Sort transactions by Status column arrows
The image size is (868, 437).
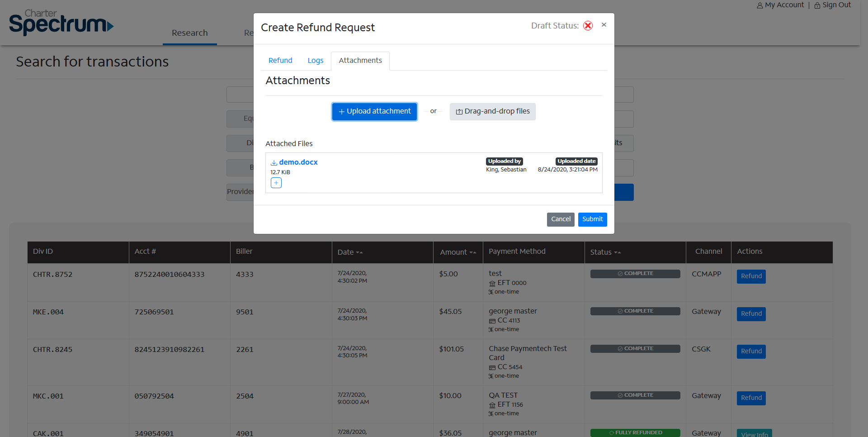tap(617, 252)
